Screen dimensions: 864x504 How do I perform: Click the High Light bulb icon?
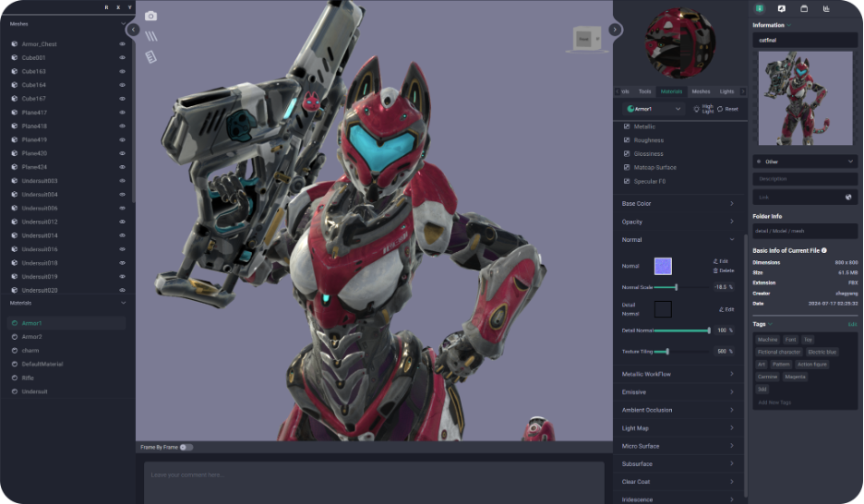697,109
